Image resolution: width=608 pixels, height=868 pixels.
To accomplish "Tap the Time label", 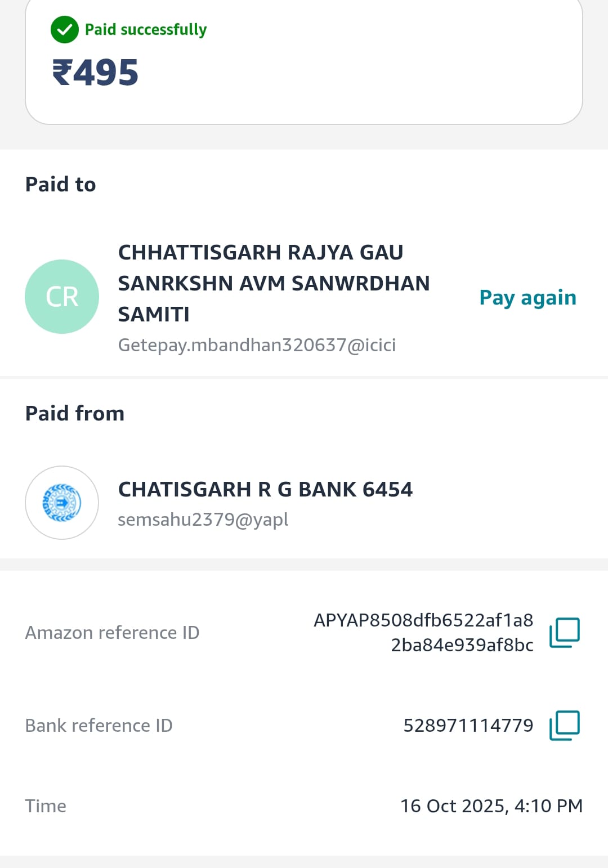I will coord(46,806).
